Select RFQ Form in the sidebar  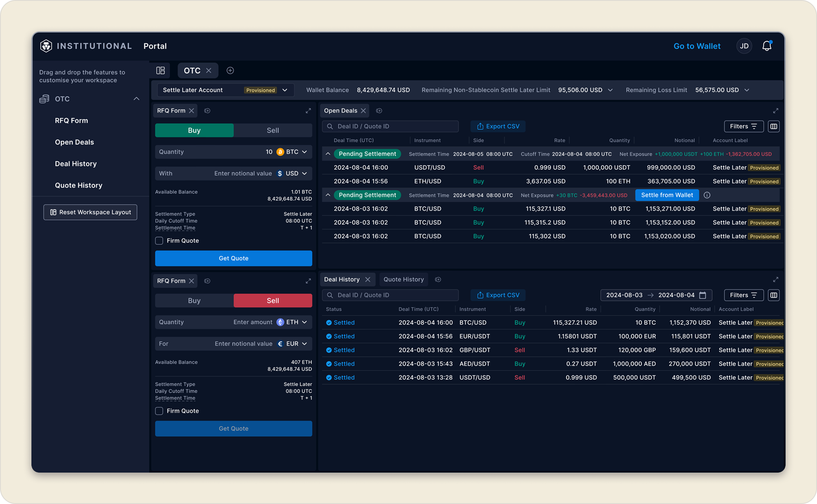pyautogui.click(x=71, y=121)
